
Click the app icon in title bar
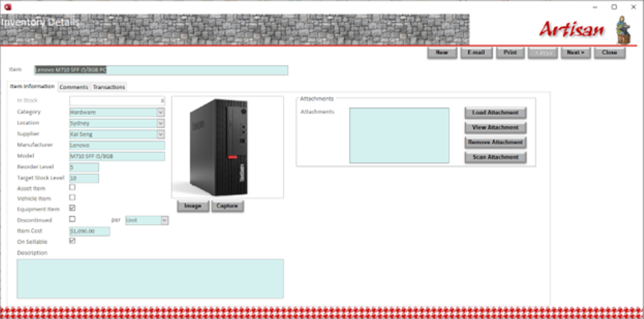click(x=6, y=6)
